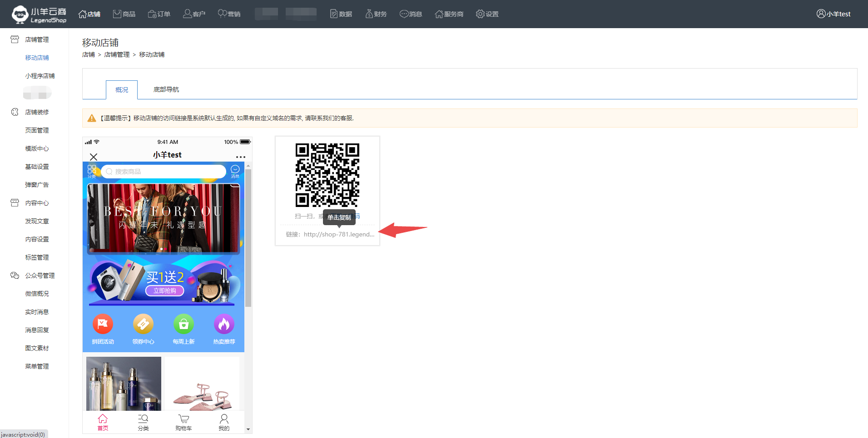This screenshot has width=868, height=438.
Task: Open the 领券中心 coupon icon
Action: 143,324
